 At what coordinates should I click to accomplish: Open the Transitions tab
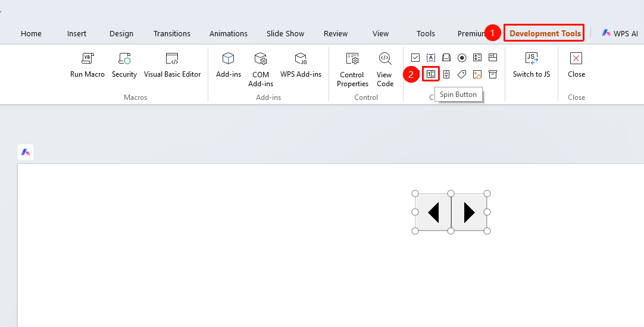pos(171,34)
